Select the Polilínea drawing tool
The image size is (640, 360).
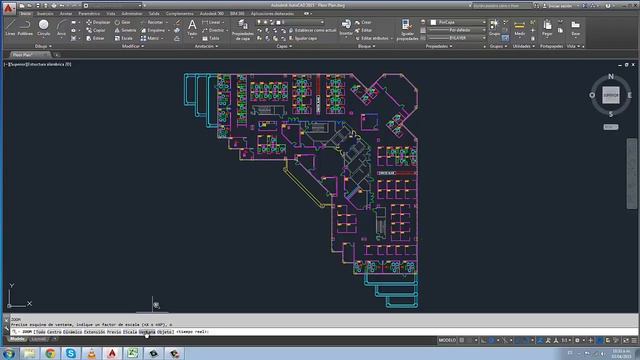[25, 28]
